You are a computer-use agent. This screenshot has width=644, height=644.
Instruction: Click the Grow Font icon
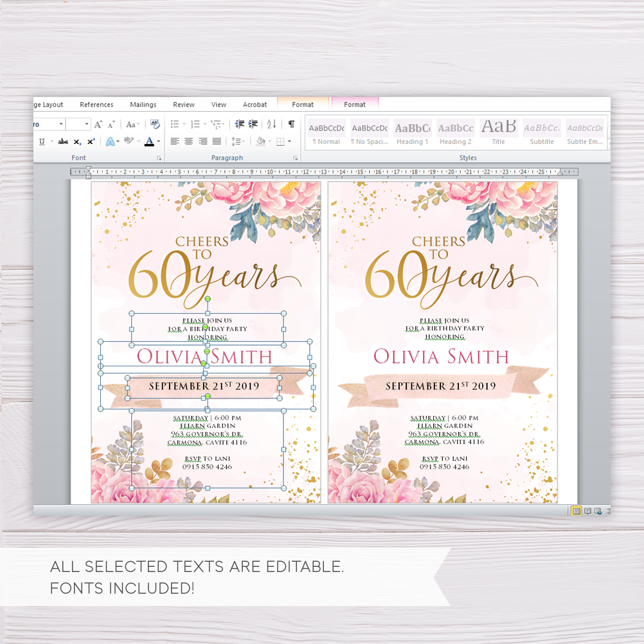click(98, 125)
